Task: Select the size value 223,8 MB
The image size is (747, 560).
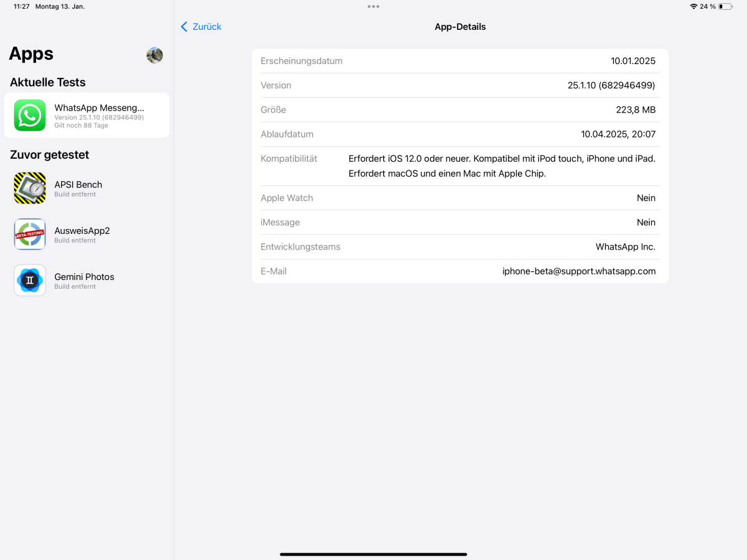Action: click(636, 110)
